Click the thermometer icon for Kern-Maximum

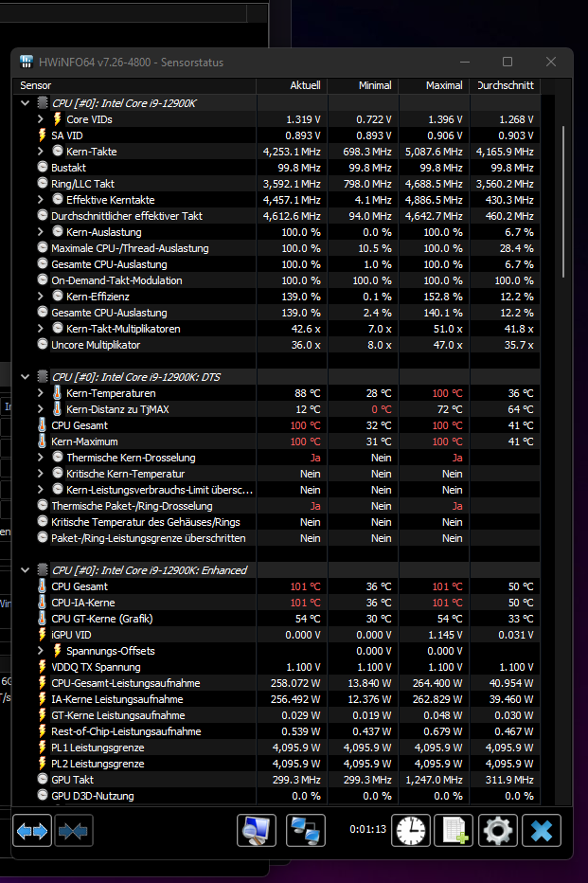(x=43, y=441)
